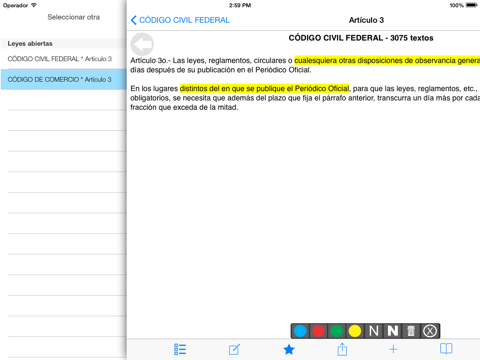480x360 pixels.
Task: Apply bold text style N
Action: coord(392,331)
